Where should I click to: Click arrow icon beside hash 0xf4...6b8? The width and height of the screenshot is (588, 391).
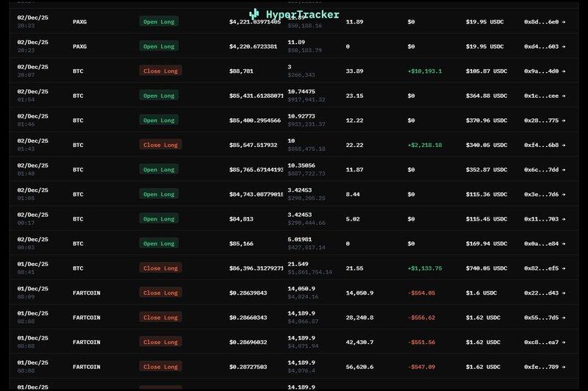tap(564, 145)
